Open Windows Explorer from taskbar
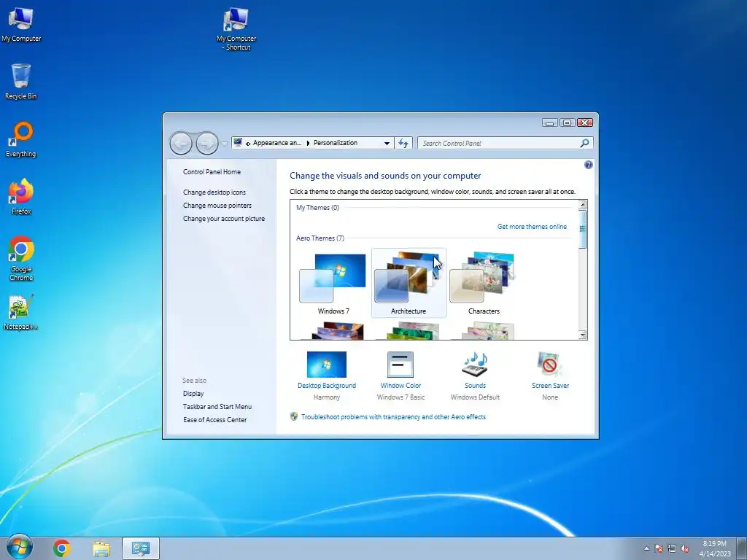The height and width of the screenshot is (560, 747). point(101,548)
